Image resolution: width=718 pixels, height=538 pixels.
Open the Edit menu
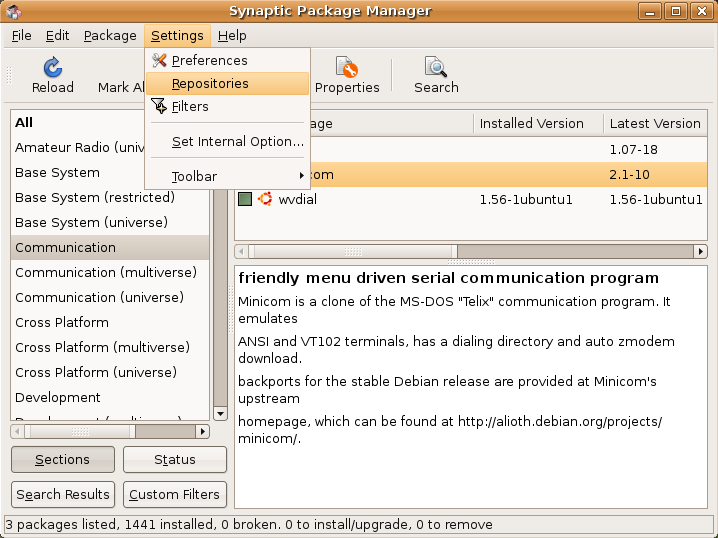[x=57, y=36]
